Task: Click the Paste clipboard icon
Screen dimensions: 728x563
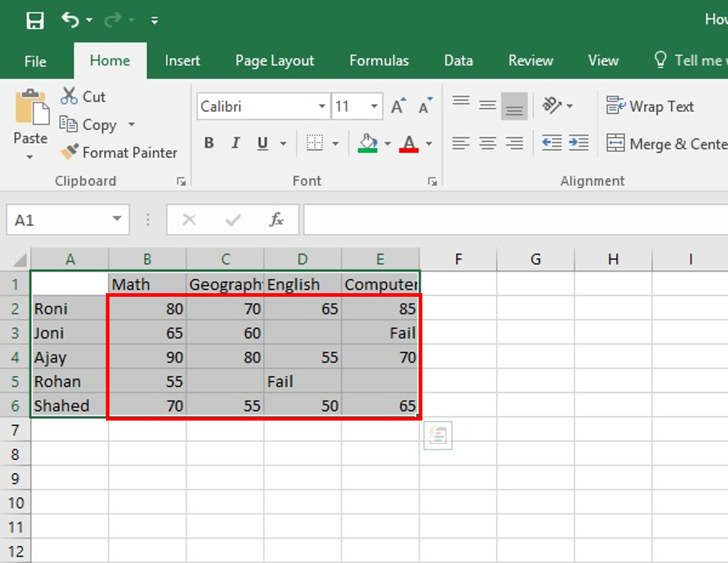Action: coord(32,108)
